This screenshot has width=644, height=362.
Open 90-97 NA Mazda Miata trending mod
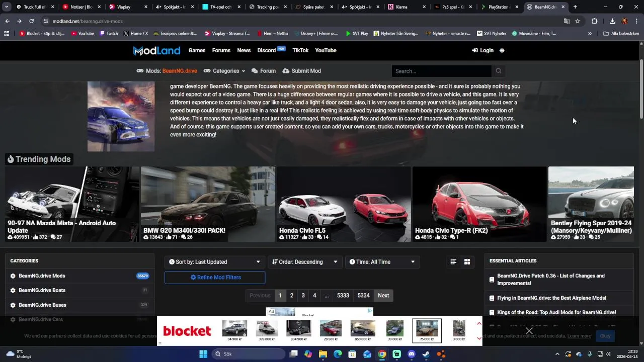pyautogui.click(x=72, y=204)
